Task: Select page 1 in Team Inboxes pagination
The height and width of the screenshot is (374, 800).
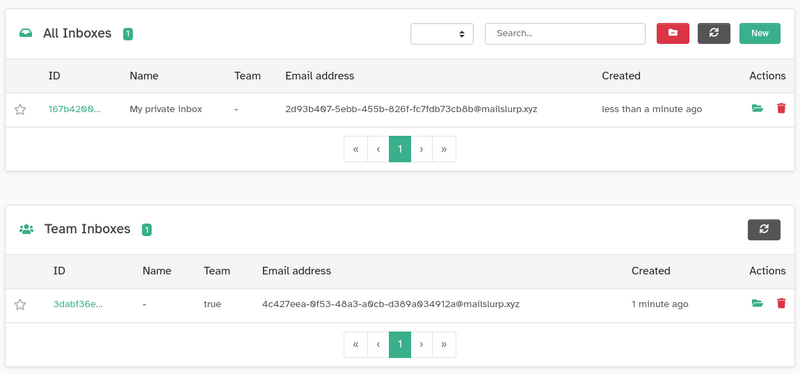Action: 400,344
